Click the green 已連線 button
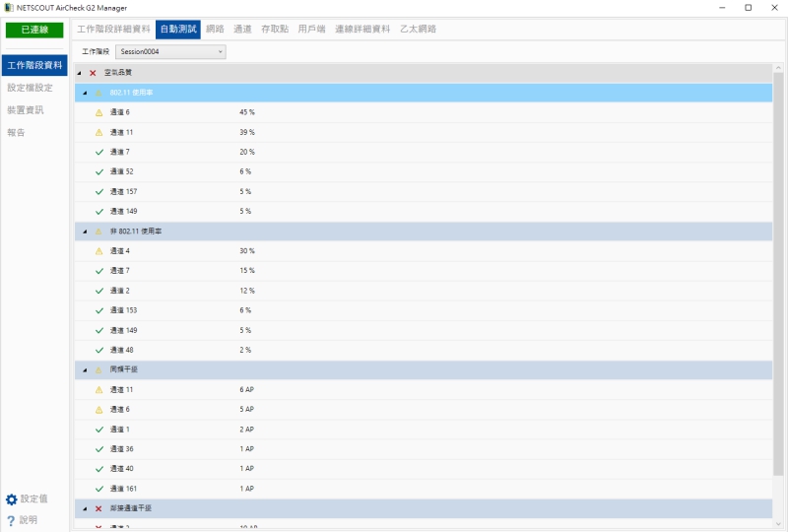This screenshot has width=788, height=532. (x=34, y=31)
